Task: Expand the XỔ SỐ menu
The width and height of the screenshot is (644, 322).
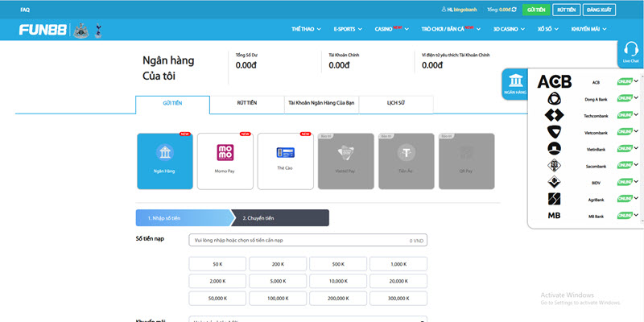Action: pyautogui.click(x=548, y=29)
